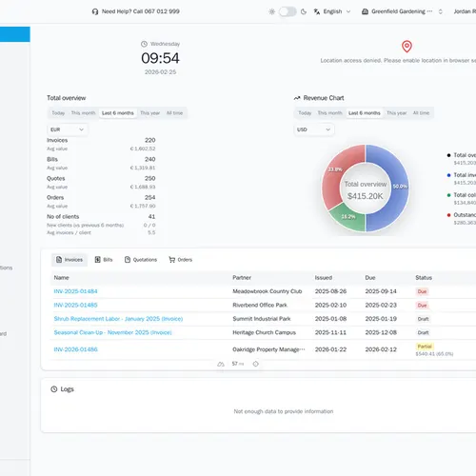This screenshot has height=476, width=476.
Task: Select This month in Total overview
Action: pyautogui.click(x=83, y=113)
